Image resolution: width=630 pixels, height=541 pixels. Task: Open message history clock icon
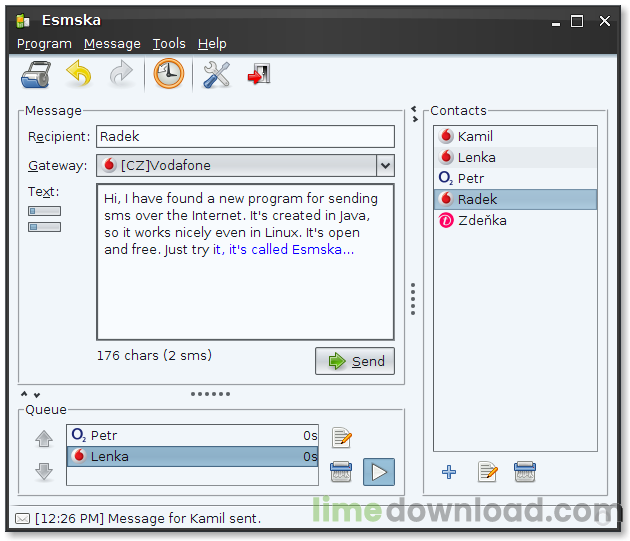(169, 74)
